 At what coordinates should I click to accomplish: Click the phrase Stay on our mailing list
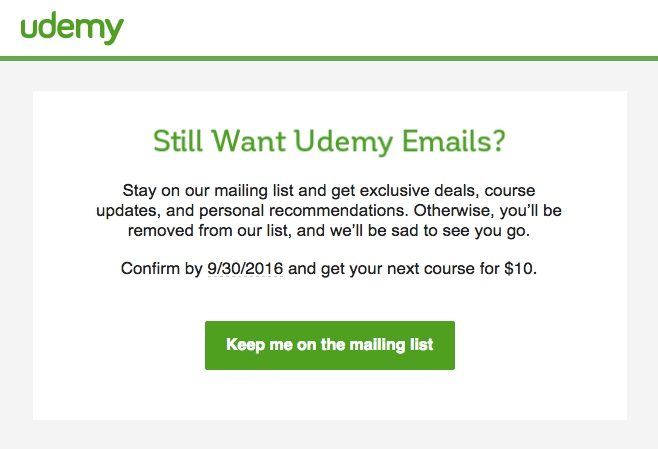tap(198, 189)
